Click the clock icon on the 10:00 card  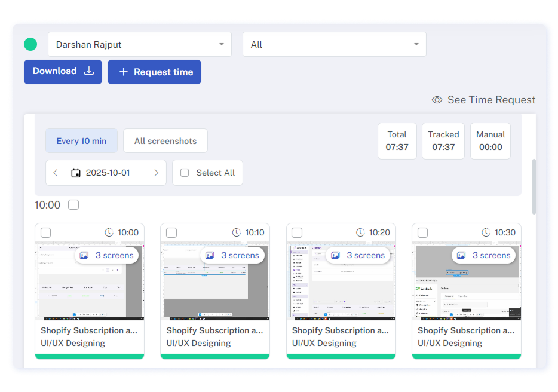pyautogui.click(x=109, y=232)
